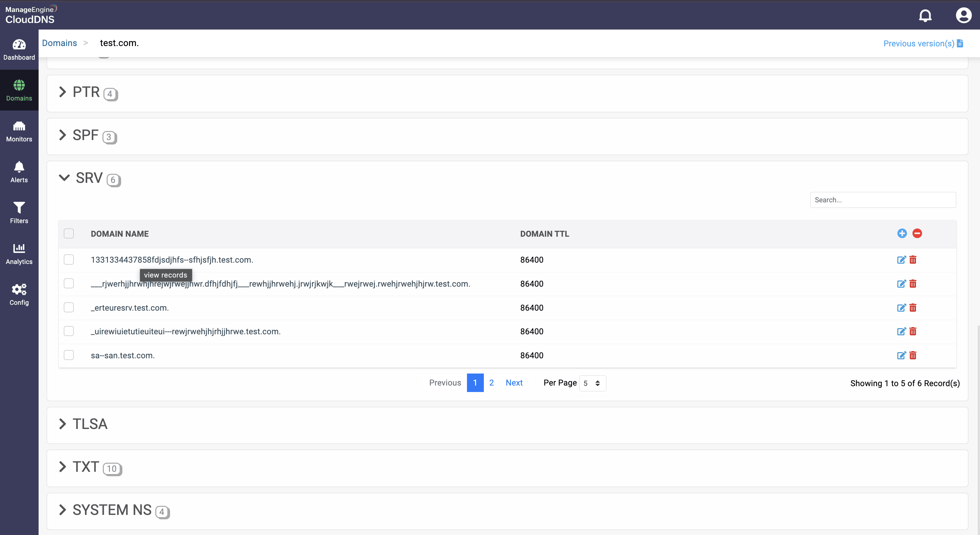The height and width of the screenshot is (535, 980).
Task: Click the red remove selected records icon
Action: pos(917,233)
